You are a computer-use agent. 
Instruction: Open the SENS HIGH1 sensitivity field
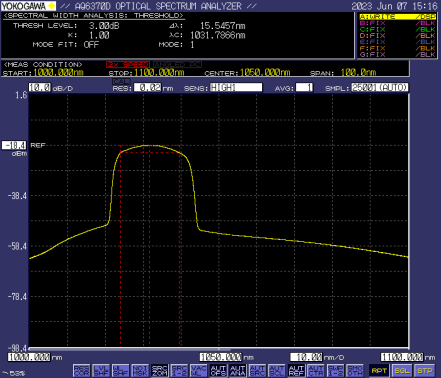tap(236, 88)
